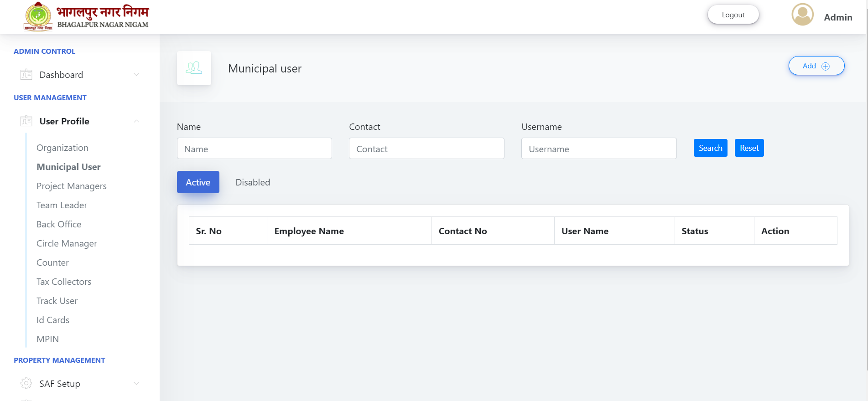Click the Reset button

coord(749,148)
